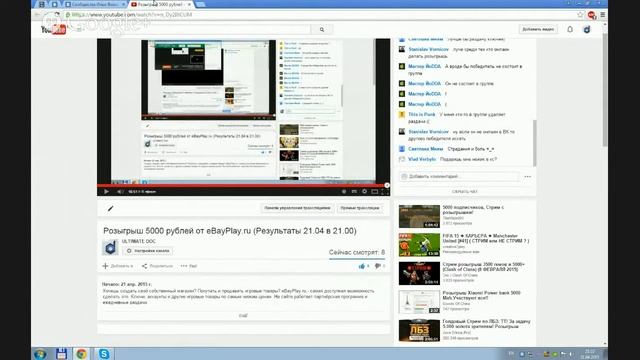Open the 'FIFA 15 КАРЬЕРА' suggested video thumbnail
The height and width of the screenshot is (360, 640).
(x=419, y=245)
